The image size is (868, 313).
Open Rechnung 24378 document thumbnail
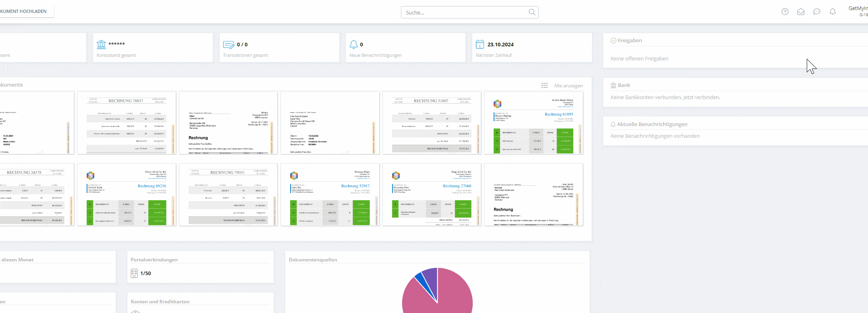pos(37,195)
